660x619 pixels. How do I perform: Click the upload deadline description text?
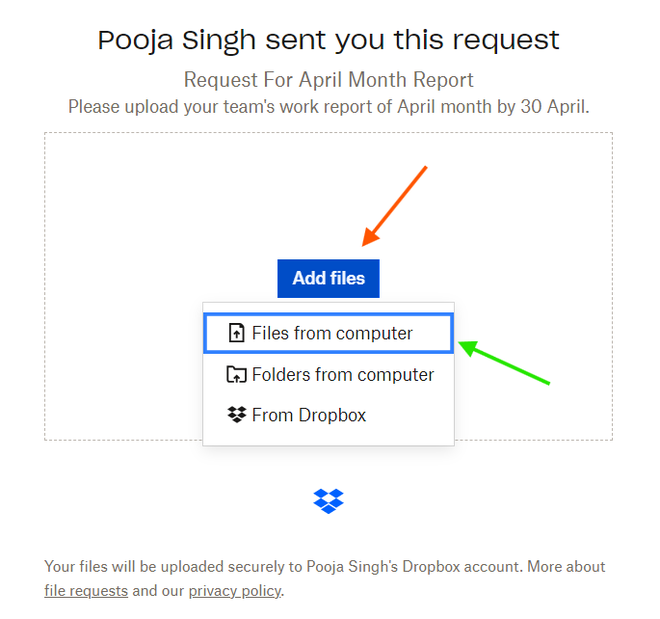pyautogui.click(x=328, y=106)
